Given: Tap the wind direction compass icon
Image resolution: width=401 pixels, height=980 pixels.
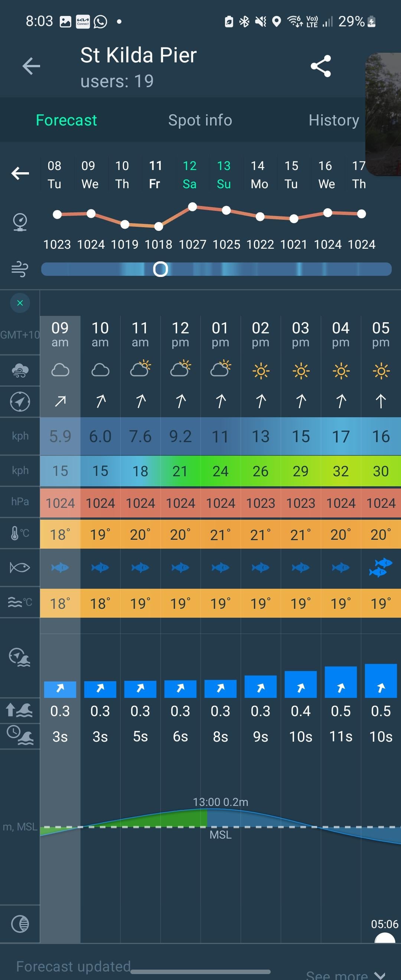Looking at the screenshot, I should (20, 402).
